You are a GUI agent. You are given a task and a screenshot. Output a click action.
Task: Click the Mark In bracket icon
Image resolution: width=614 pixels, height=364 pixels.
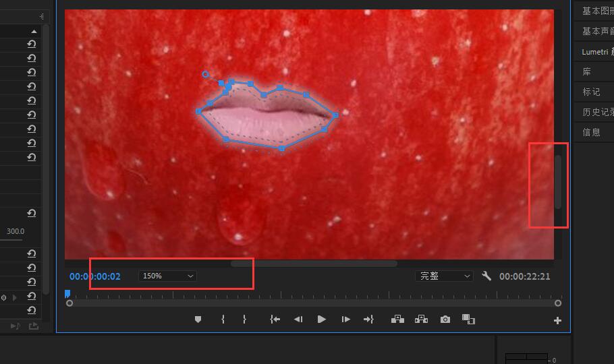point(223,320)
